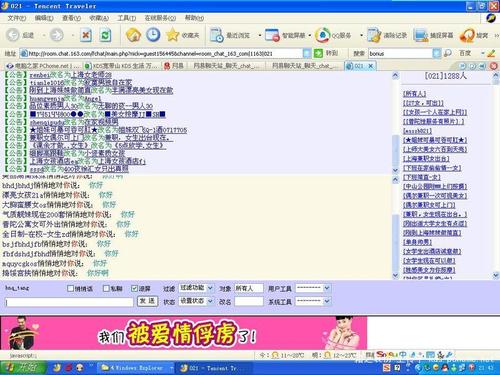The width and height of the screenshot is (500, 375).
Task: Click the QQ penguin icon in system tray
Action: coord(444,368)
